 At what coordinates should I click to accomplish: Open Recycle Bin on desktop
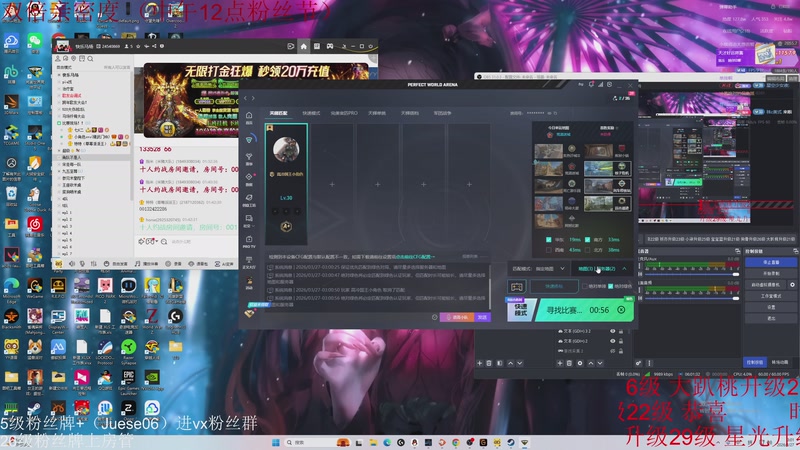[x=11, y=194]
